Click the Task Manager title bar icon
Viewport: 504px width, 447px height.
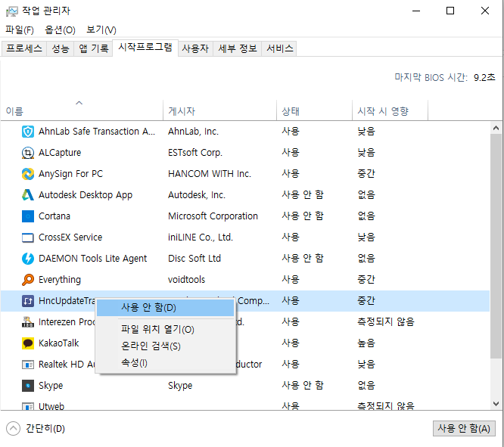(12, 11)
